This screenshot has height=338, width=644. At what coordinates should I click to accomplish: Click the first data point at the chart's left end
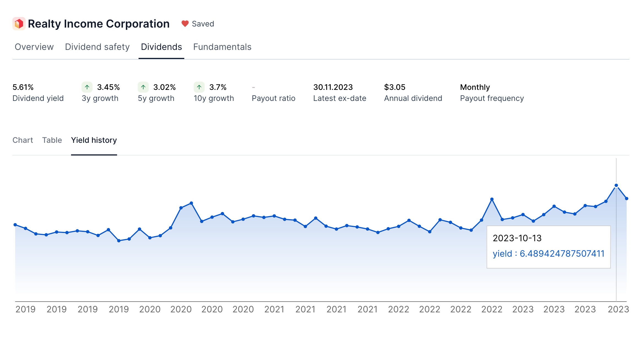point(15,225)
